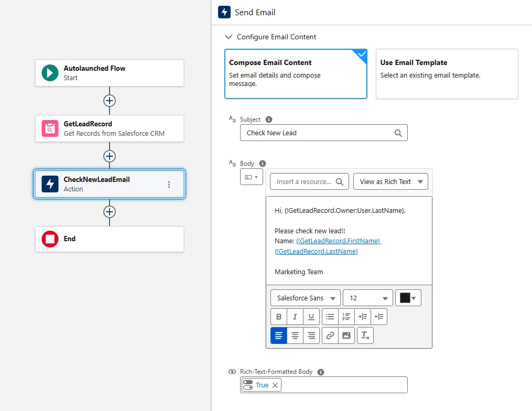The image size is (532, 411).
Task: Click the GetLeadRecord.LastName merge field link
Action: [x=316, y=252]
